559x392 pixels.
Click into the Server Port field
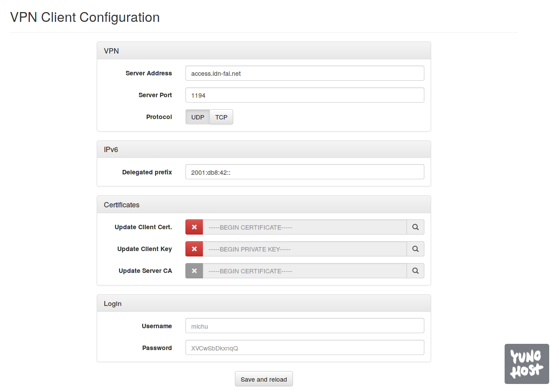click(304, 95)
